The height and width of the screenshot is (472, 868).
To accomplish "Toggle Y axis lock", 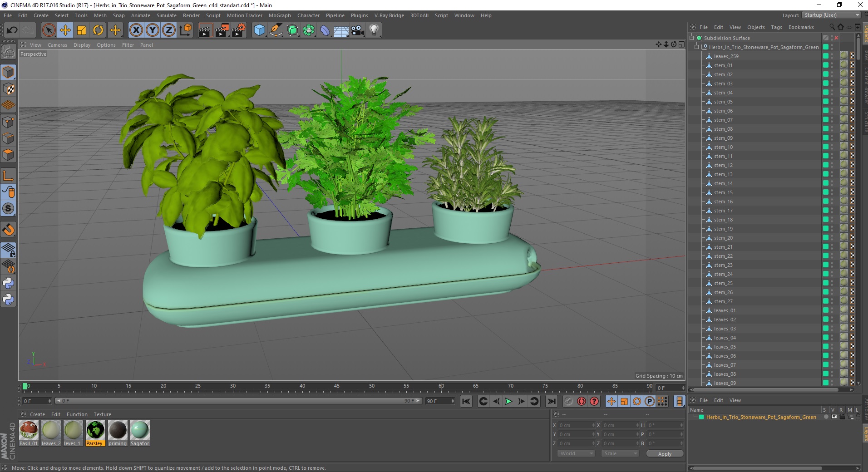I will point(153,30).
